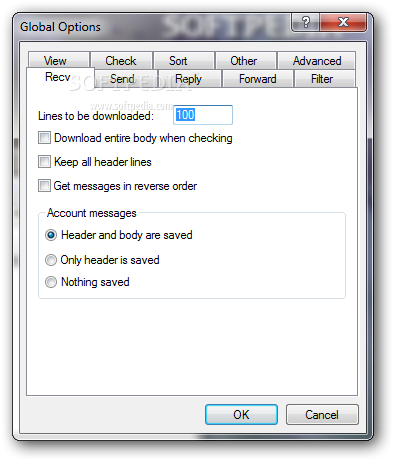The image size is (394, 461).
Task: Open the Reply tab
Action: pyautogui.click(x=190, y=79)
